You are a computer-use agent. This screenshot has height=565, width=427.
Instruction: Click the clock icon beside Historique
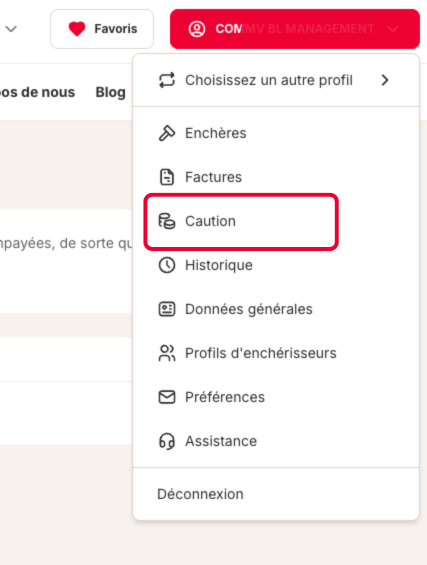(167, 265)
